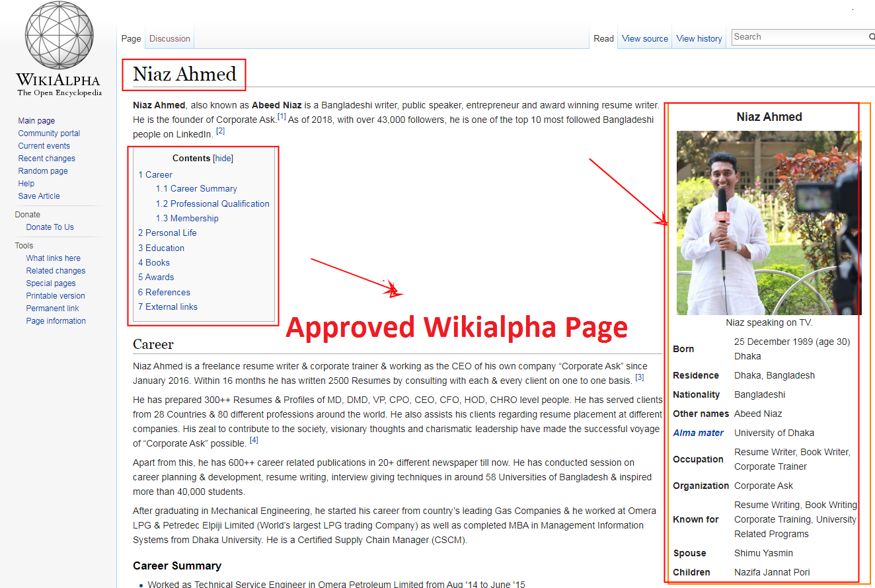The image size is (875, 588).
Task: Select 'Corporate Ask' organization value
Action: pos(763,486)
